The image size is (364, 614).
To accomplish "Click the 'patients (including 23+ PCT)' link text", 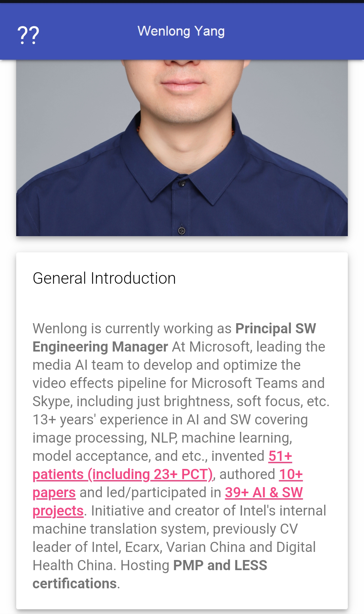I will (x=123, y=474).
